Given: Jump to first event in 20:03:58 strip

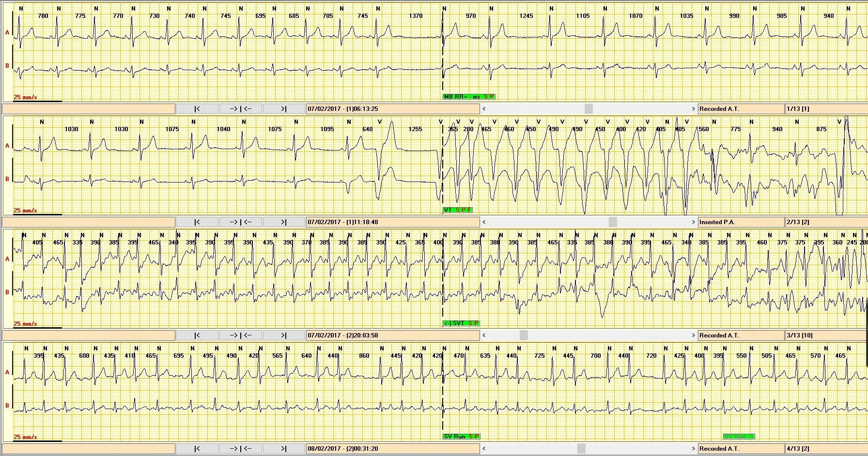Looking at the screenshot, I should (x=197, y=335).
